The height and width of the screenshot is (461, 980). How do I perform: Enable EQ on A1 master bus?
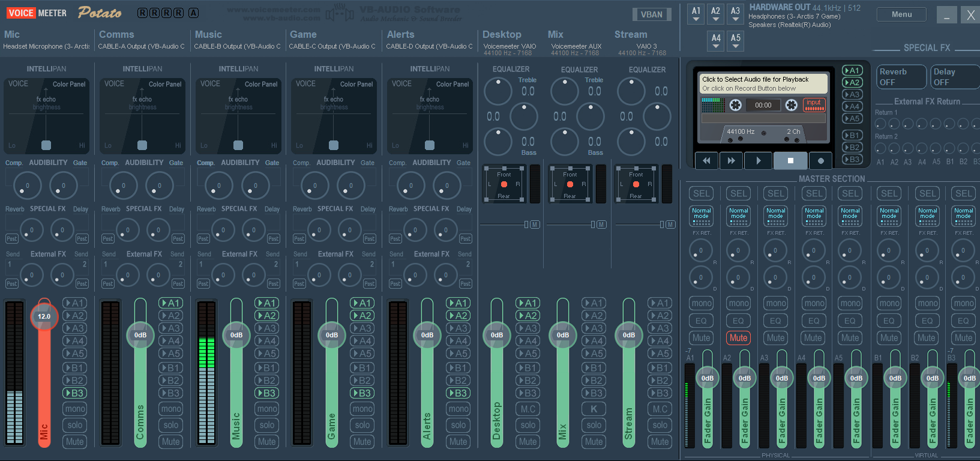[x=701, y=321]
